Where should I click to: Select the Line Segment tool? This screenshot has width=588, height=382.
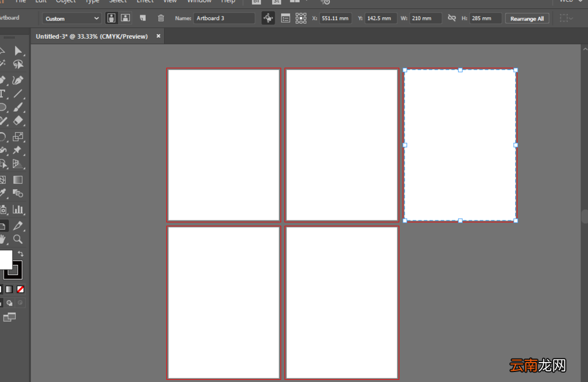(18, 93)
